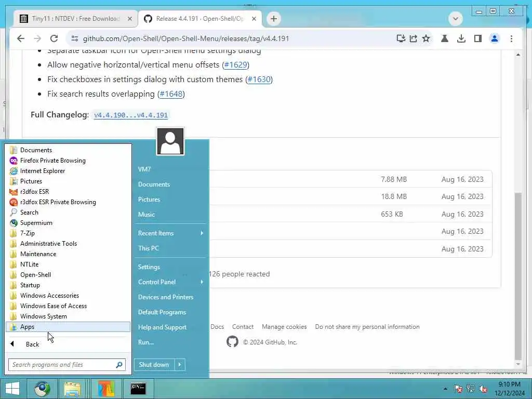Open a new browser tab
Viewport: 532px width, 399px height.
point(274,19)
